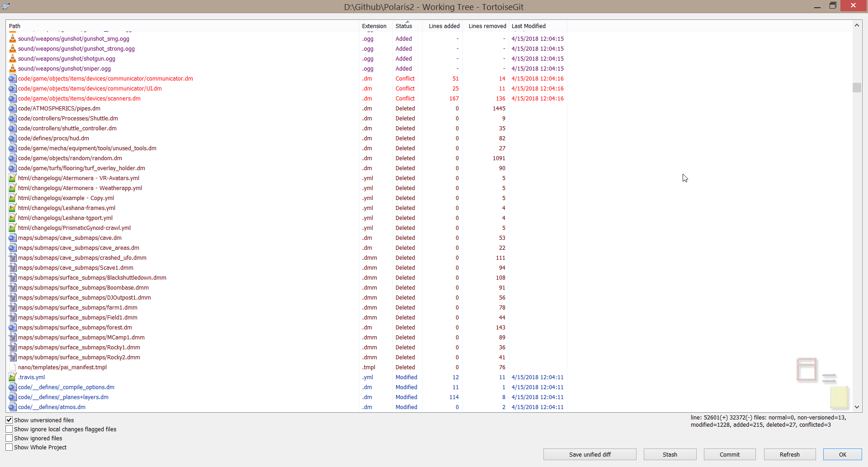Click the MCamp1.dmm file name
The width and height of the screenshot is (868, 467).
click(x=81, y=338)
